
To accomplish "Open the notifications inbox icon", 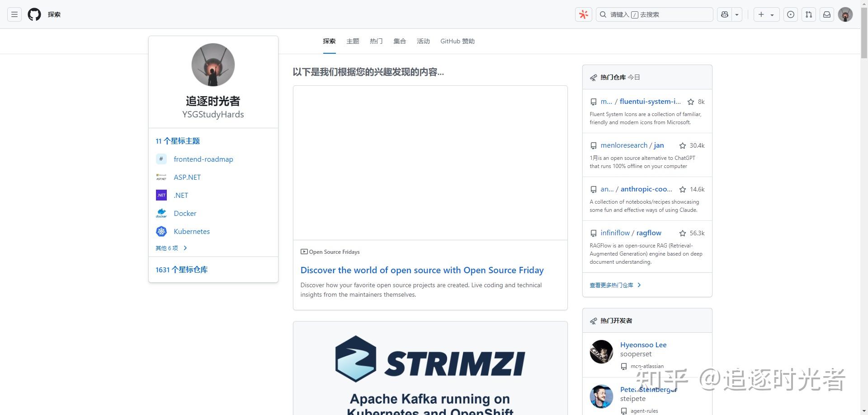I will pos(827,14).
